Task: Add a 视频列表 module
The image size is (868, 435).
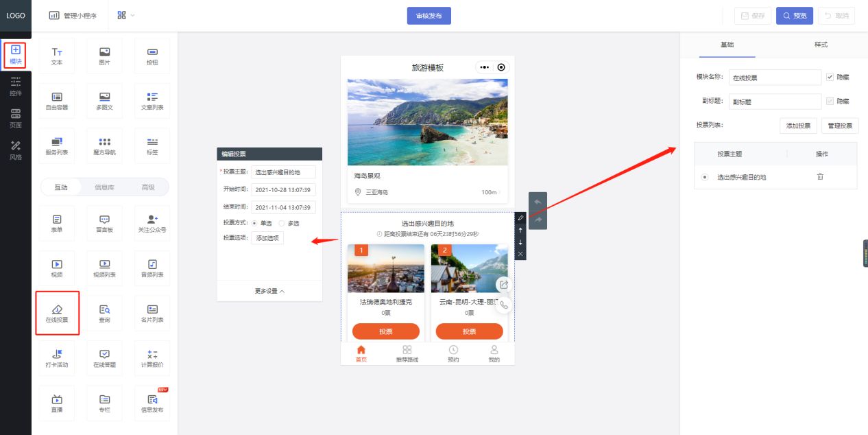Action: point(105,268)
